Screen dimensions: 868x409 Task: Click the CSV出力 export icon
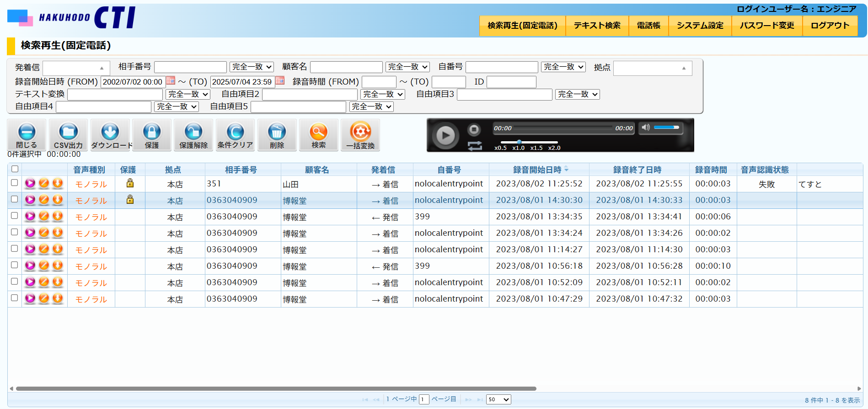68,133
